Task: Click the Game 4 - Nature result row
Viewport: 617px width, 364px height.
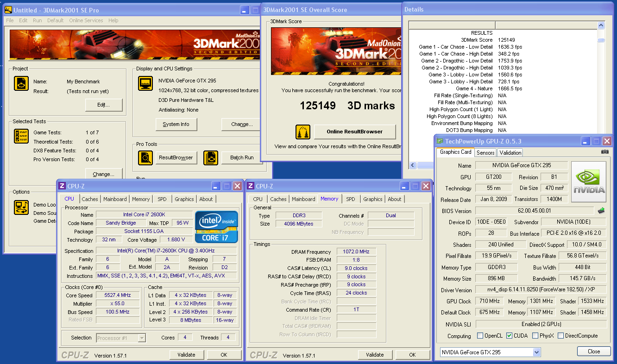Action: point(503,88)
